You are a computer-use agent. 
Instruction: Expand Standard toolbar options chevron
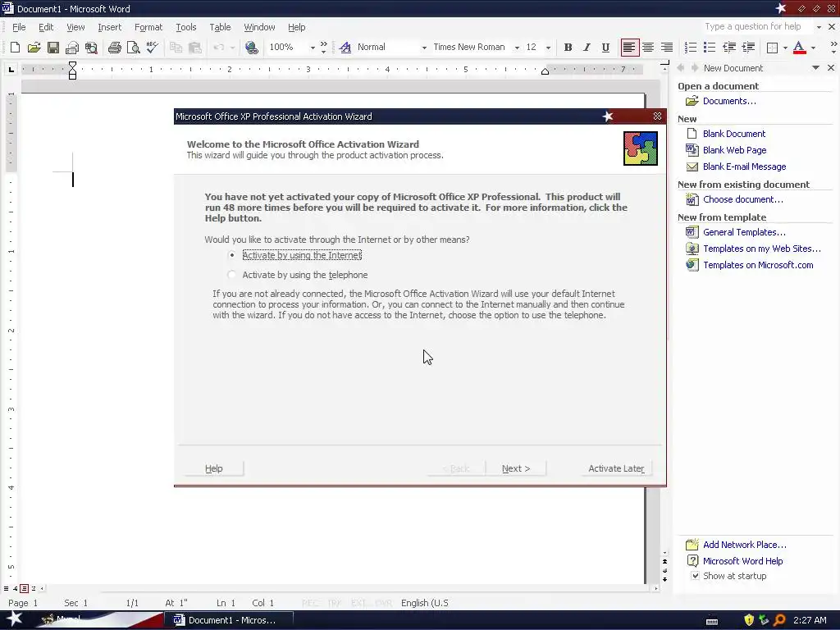coord(323,47)
